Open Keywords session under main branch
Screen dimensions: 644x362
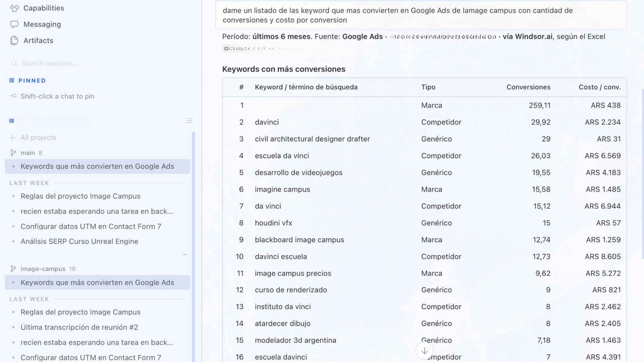(x=97, y=166)
